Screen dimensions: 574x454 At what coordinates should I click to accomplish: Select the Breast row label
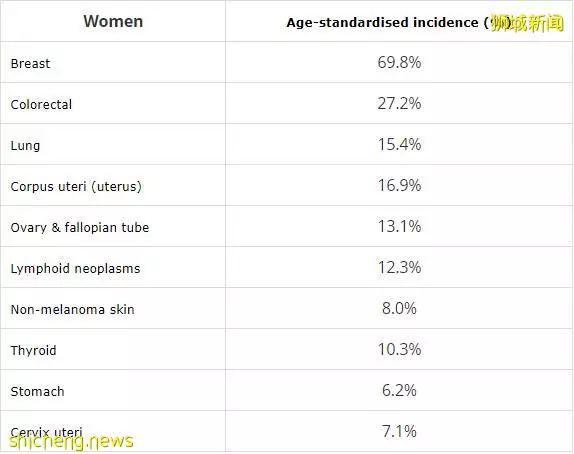[x=30, y=63]
